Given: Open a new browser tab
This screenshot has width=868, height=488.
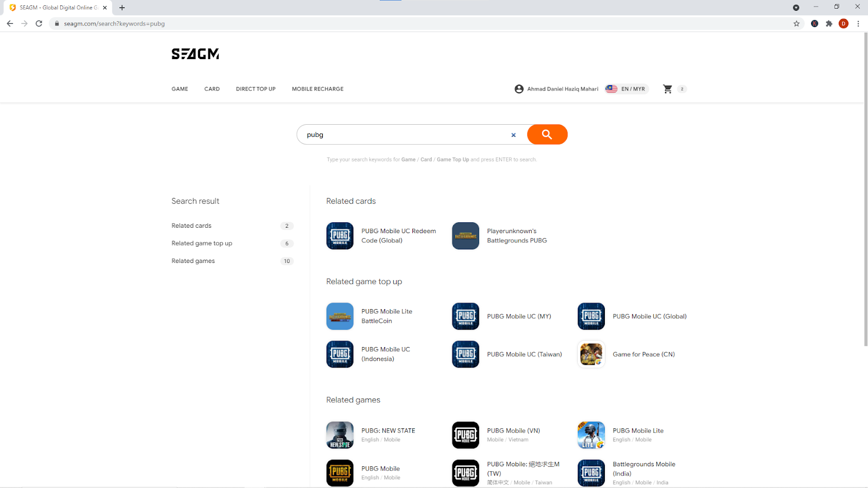Looking at the screenshot, I should (122, 8).
